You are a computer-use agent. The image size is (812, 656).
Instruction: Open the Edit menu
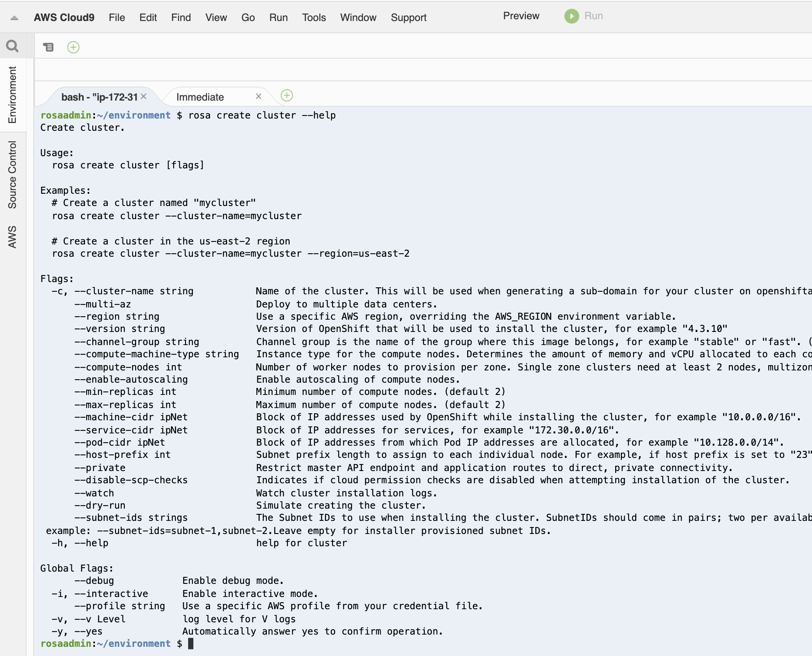point(148,17)
